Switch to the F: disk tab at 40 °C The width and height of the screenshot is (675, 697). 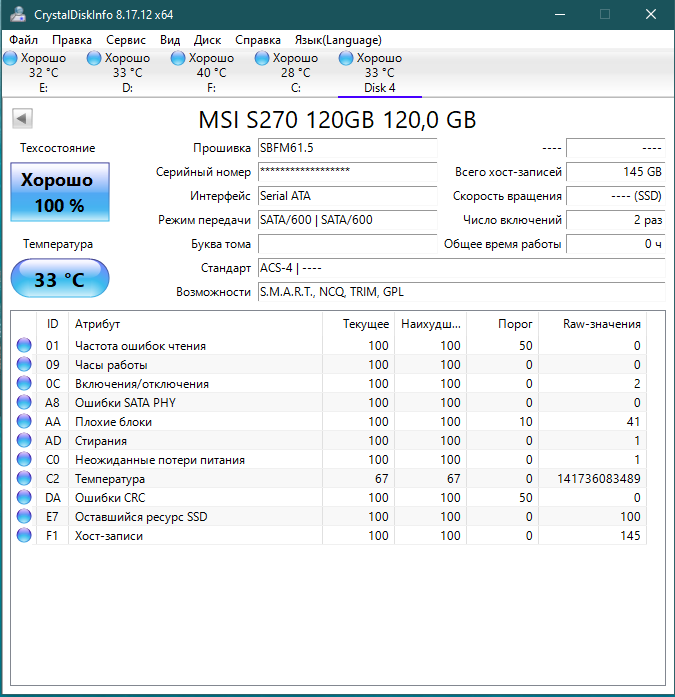click(212, 73)
